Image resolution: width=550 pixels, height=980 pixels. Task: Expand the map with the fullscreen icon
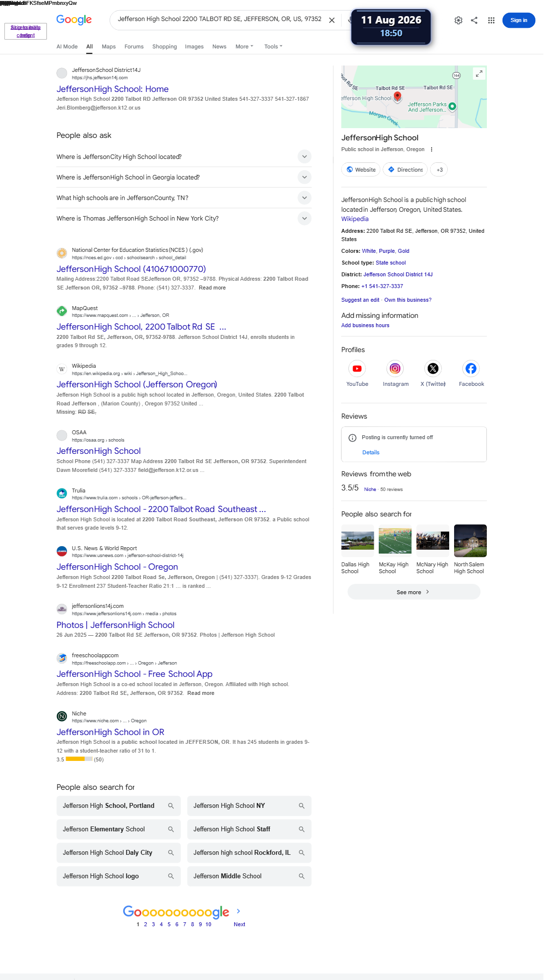pyautogui.click(x=479, y=73)
